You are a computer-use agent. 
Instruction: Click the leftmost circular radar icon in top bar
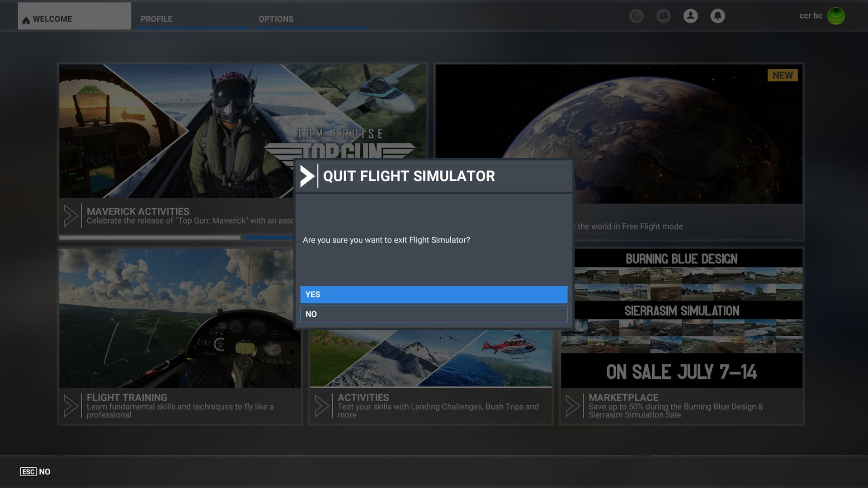coord(637,16)
